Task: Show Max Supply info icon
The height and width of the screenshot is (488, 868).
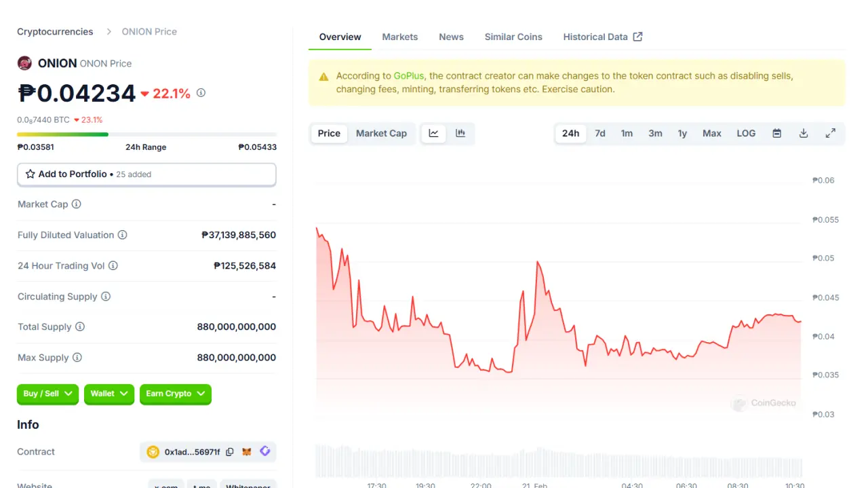Action: click(77, 358)
